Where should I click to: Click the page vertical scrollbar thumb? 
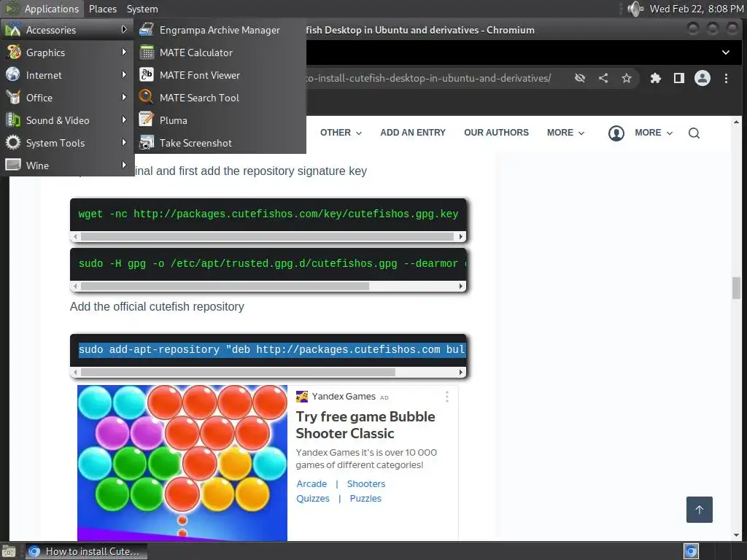click(737, 287)
